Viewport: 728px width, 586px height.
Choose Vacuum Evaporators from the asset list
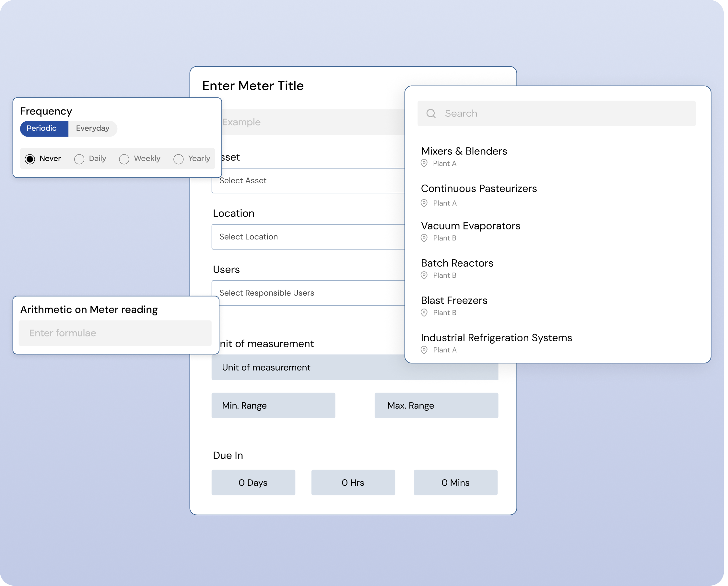tap(470, 226)
